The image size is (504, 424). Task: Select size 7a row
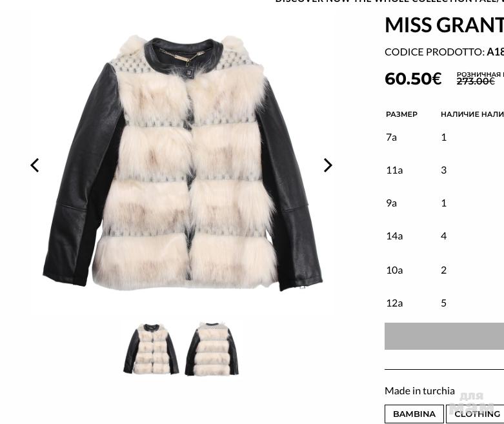444,137
